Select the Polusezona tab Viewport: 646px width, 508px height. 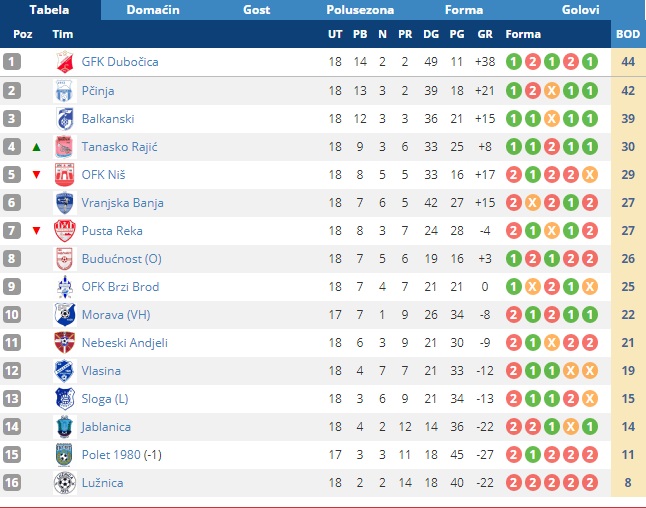point(360,10)
